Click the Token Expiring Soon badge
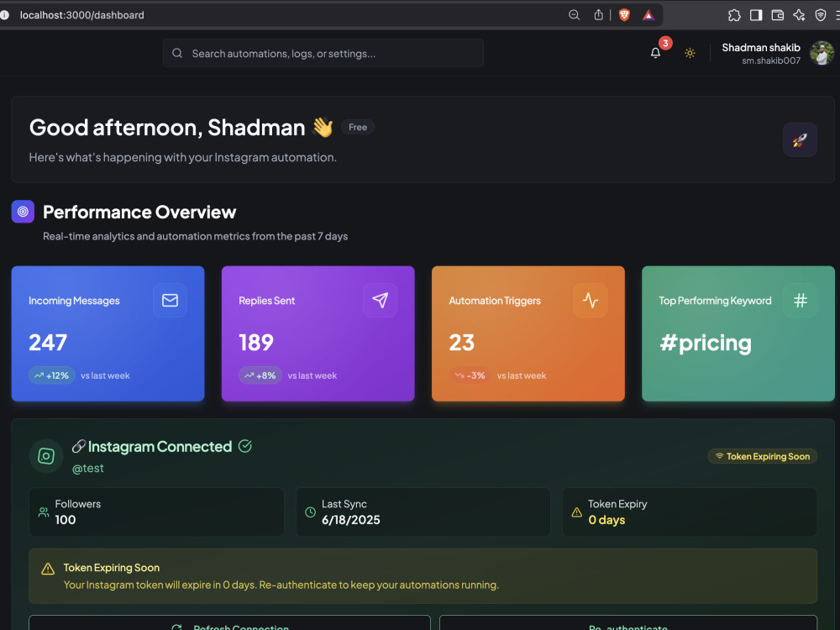The height and width of the screenshot is (630, 840). click(x=763, y=456)
